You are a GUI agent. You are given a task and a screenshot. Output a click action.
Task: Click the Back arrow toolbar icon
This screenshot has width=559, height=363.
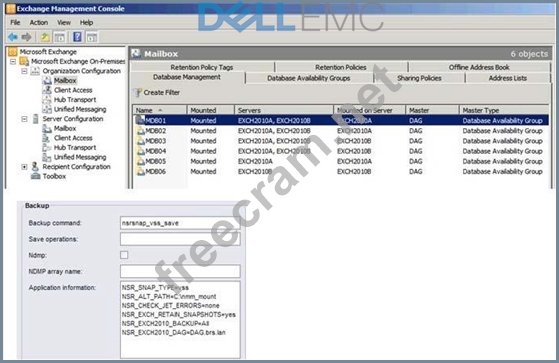click(x=13, y=37)
